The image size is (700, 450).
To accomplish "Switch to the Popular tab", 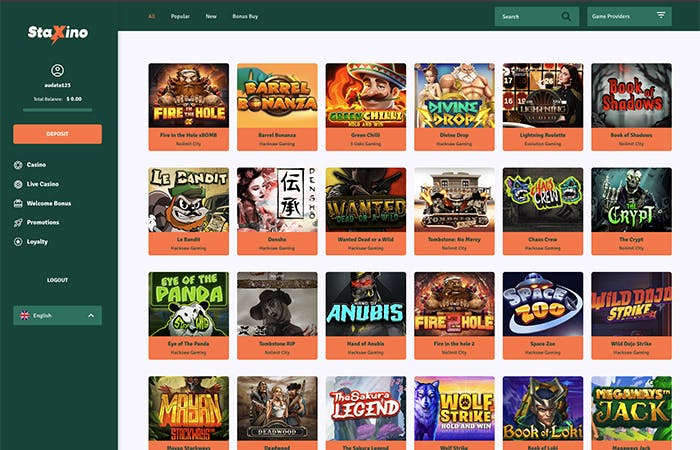I will click(180, 16).
